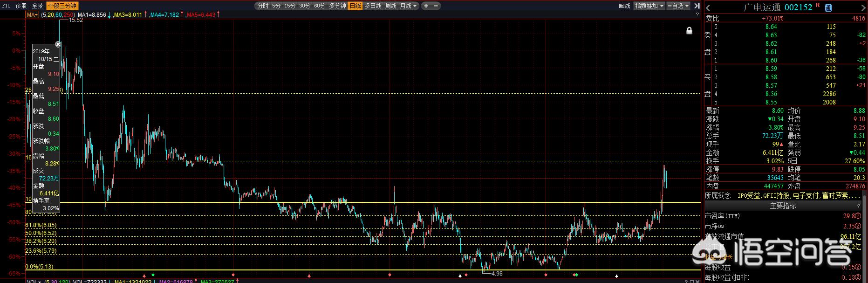Click the 委比 +73.01% value
This screenshot has width=868, height=283.
click(x=772, y=19)
